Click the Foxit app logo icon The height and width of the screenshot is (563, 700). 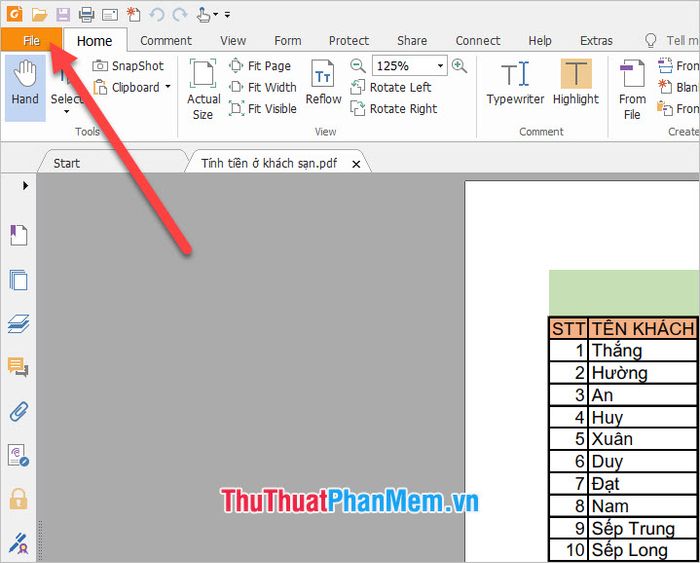(15, 15)
